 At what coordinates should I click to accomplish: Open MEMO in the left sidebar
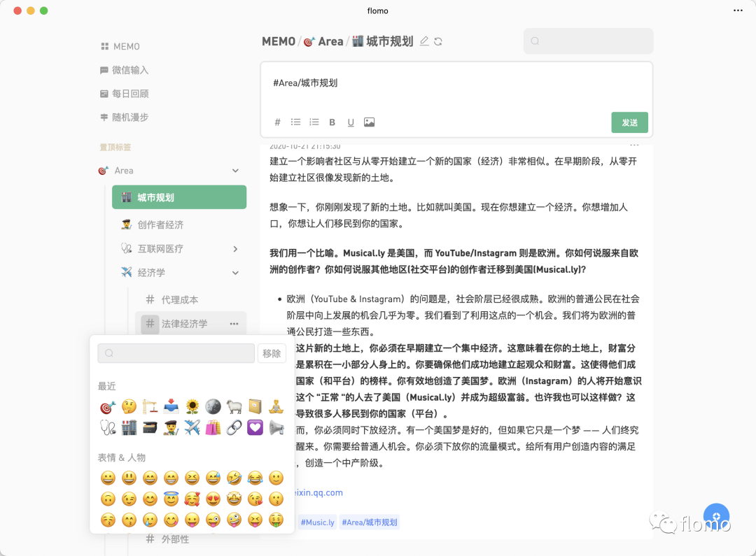120,46
